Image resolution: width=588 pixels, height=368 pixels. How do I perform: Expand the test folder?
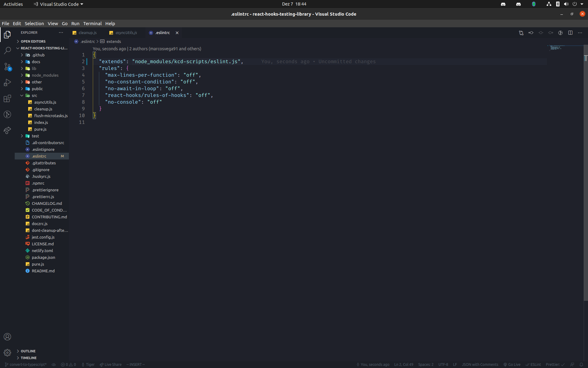coord(42,136)
